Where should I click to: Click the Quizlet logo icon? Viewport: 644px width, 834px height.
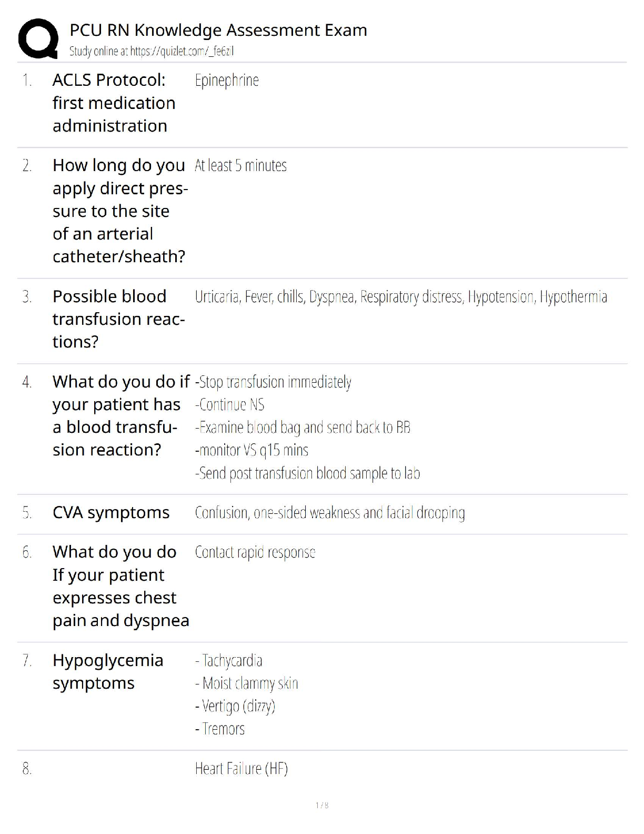(x=38, y=38)
